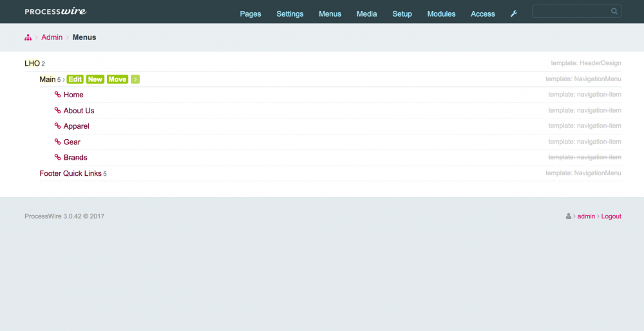Click the magnifier icon in search box
644x331 pixels.
point(614,12)
